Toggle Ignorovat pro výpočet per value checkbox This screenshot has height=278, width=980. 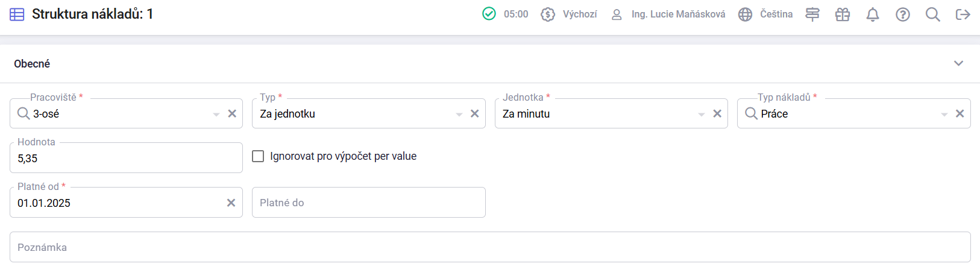(258, 156)
